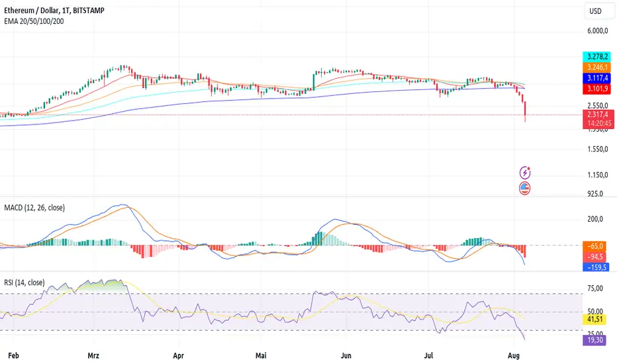Click the 1.150,0 price axis label
Screen dimensions: 617x364
(x=597, y=175)
